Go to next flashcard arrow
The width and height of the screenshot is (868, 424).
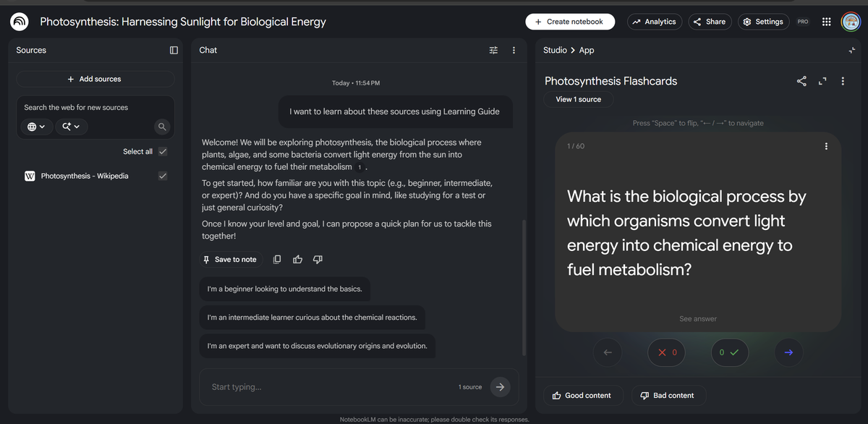coord(788,352)
